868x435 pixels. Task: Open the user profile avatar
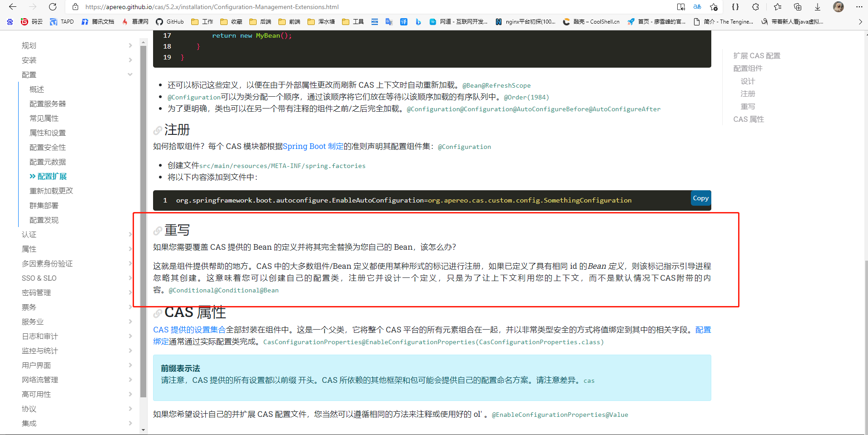pos(838,7)
